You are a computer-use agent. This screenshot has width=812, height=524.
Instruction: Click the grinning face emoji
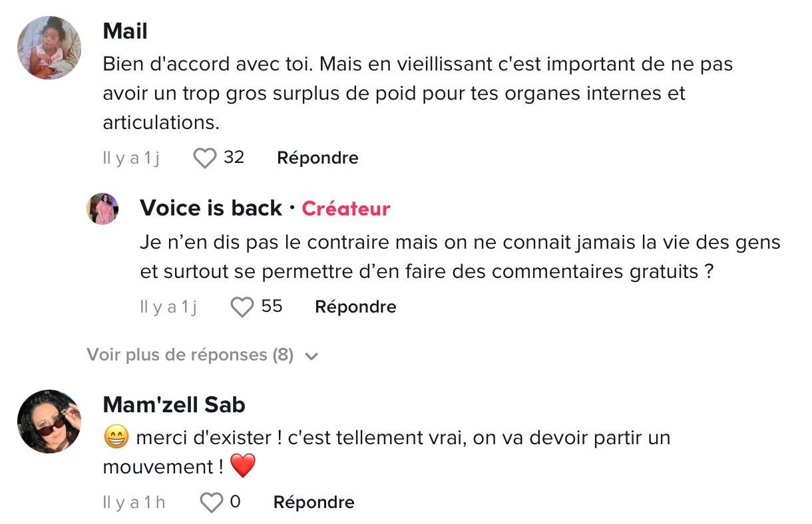tap(116, 438)
